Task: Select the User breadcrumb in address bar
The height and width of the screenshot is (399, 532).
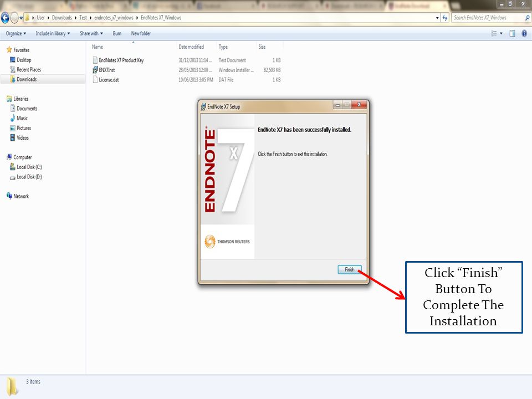Action: click(x=40, y=18)
